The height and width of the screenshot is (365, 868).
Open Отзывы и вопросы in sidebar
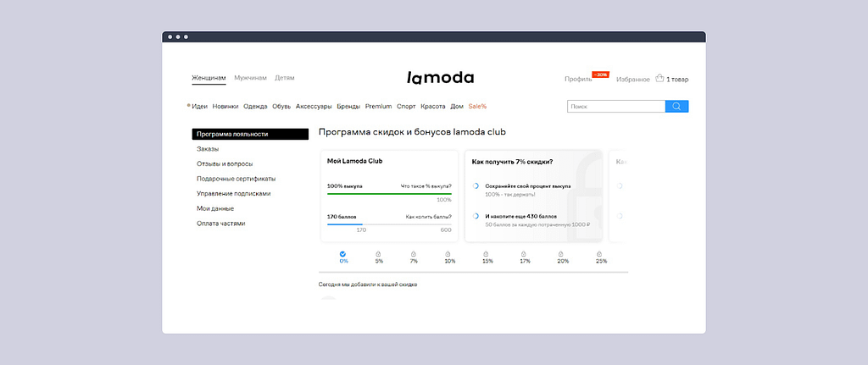[x=225, y=163]
